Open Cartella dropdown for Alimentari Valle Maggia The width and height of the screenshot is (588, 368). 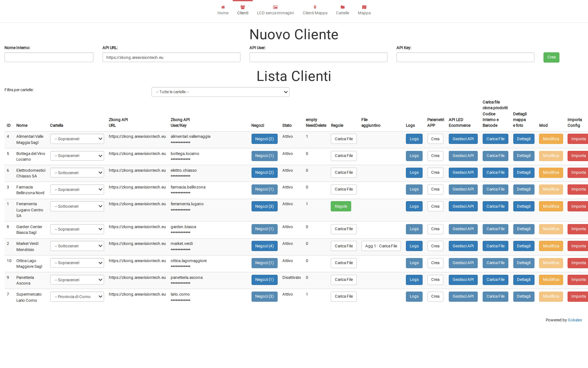click(x=77, y=139)
